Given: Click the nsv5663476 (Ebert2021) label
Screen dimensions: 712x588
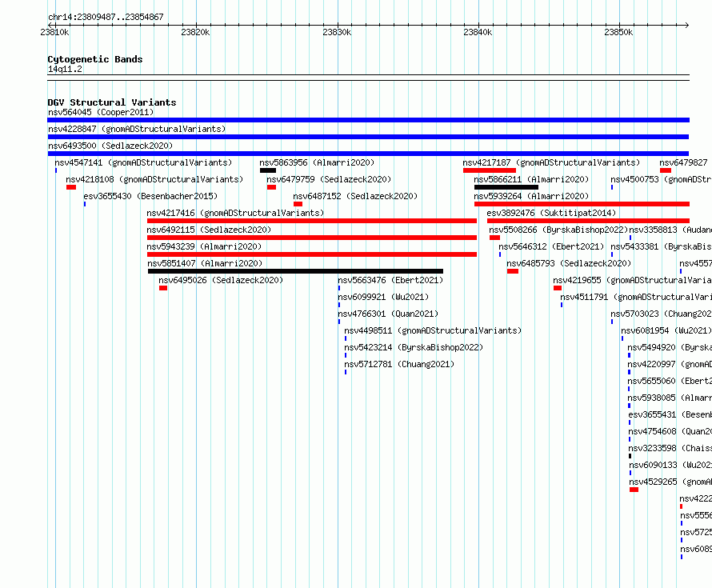Looking at the screenshot, I should tap(390, 280).
